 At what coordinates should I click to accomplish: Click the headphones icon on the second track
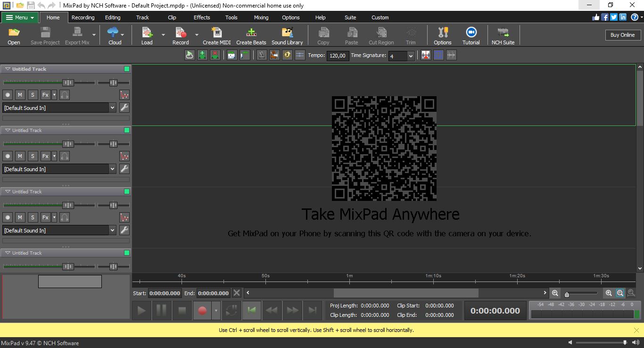pyautogui.click(x=65, y=156)
